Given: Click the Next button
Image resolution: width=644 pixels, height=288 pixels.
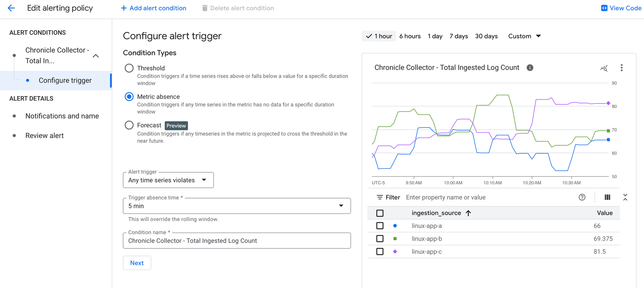Looking at the screenshot, I should point(137,263).
